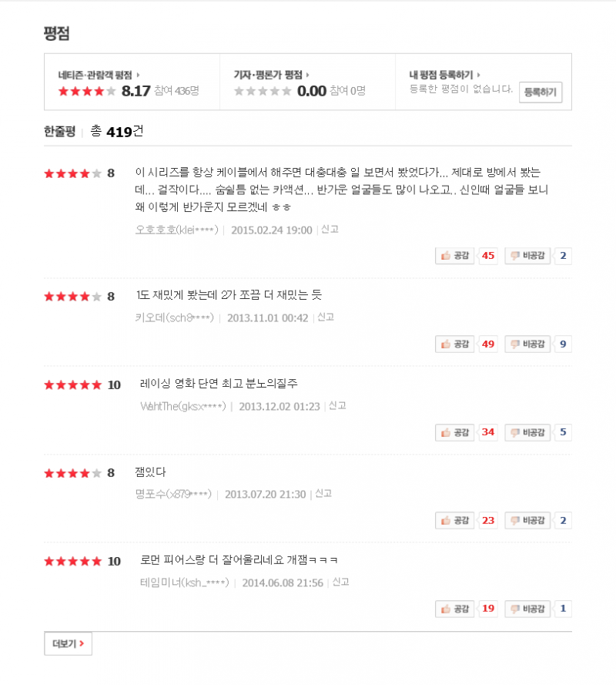Dislike the 명포수 review '잼있다'
Screen dimensions: 616x685
coord(527,520)
